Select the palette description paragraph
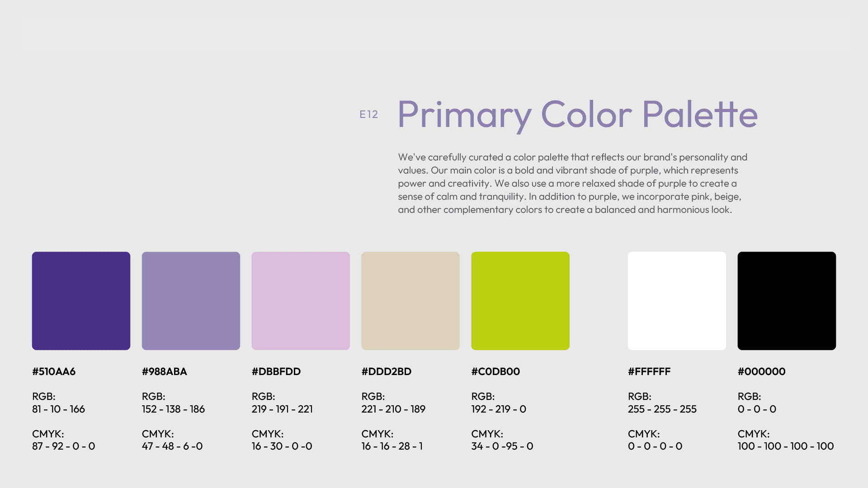 click(x=572, y=183)
